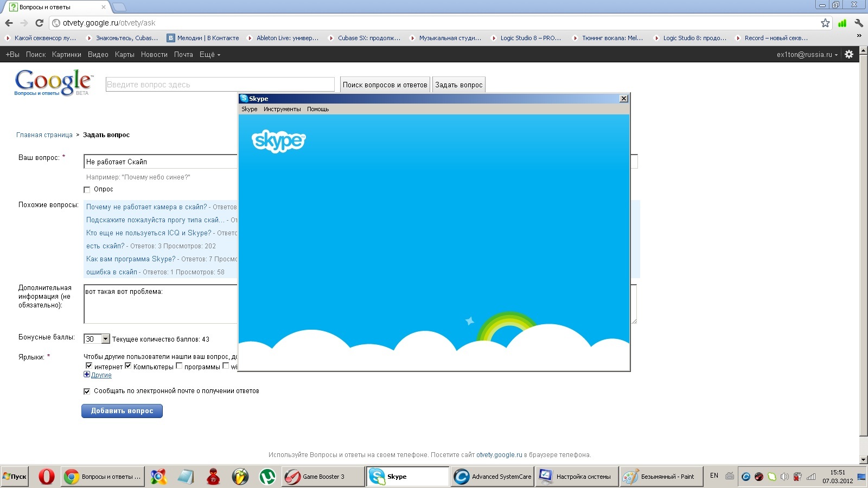Click the plus icon next to Другие
868x488 pixels.
[87, 375]
